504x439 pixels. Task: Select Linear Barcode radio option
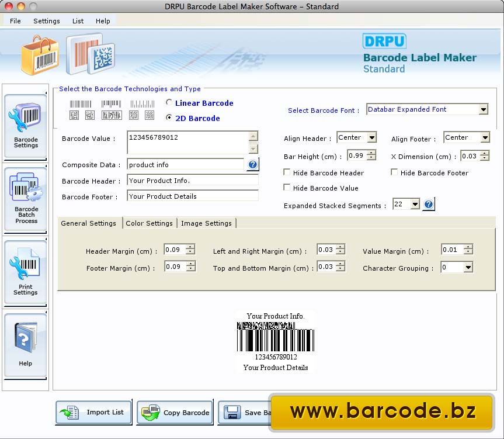pyautogui.click(x=169, y=102)
